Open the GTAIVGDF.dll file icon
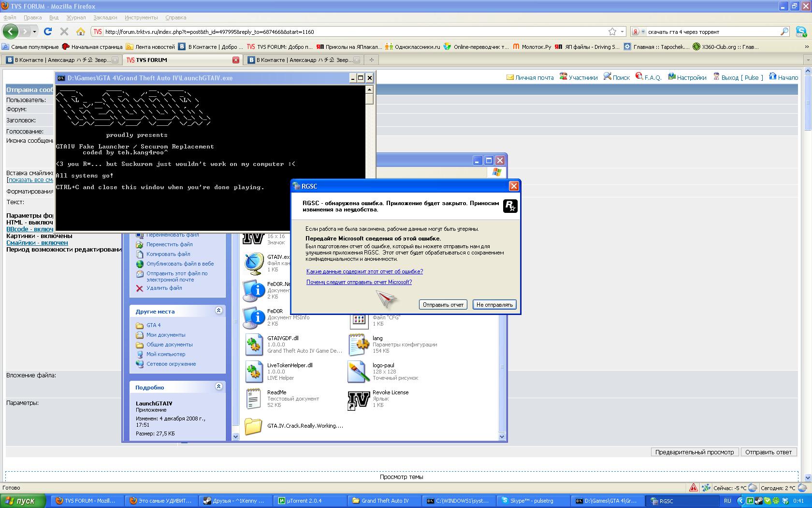 pyautogui.click(x=254, y=344)
